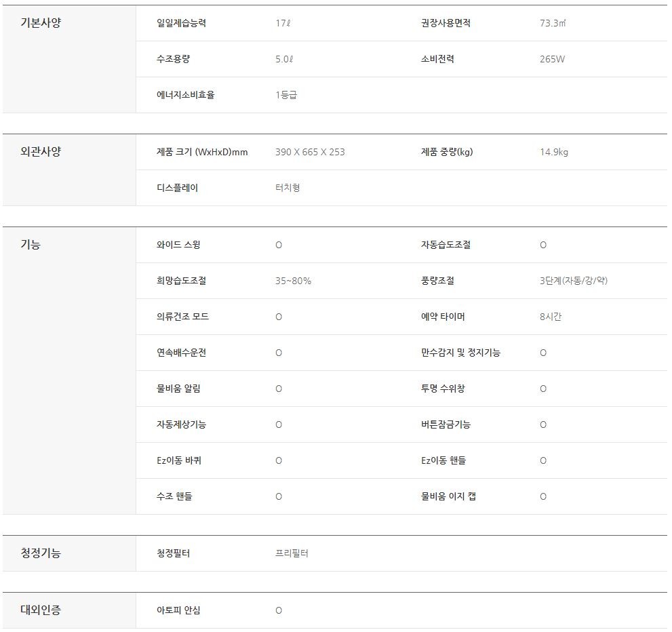
Task: Click the 터치형 display value
Action: pos(288,188)
